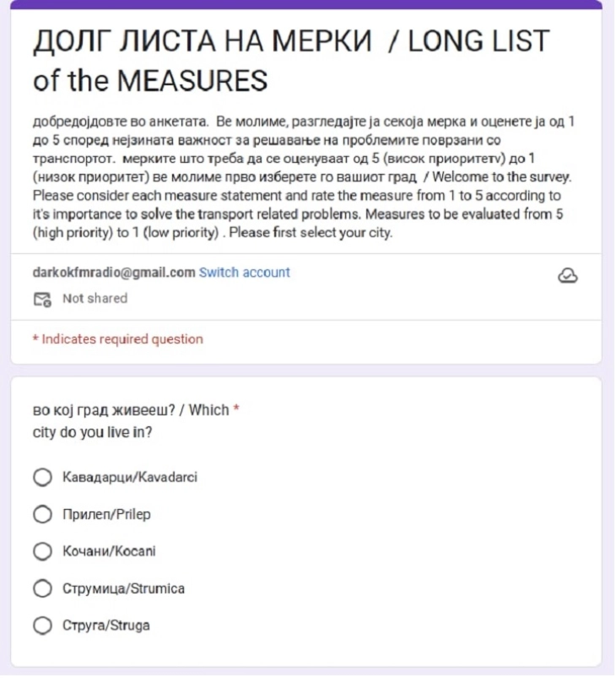Click the 'Which city do you live in?' question text
The image size is (616, 682).
(x=131, y=421)
